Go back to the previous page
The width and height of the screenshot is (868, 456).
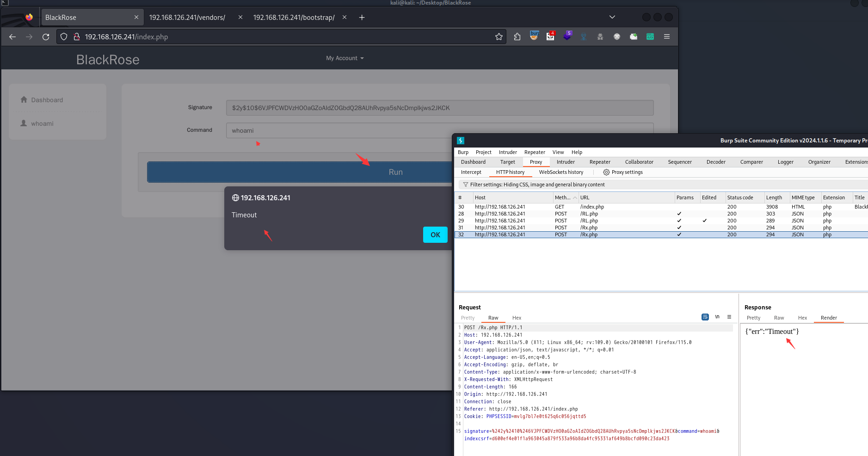(12, 37)
